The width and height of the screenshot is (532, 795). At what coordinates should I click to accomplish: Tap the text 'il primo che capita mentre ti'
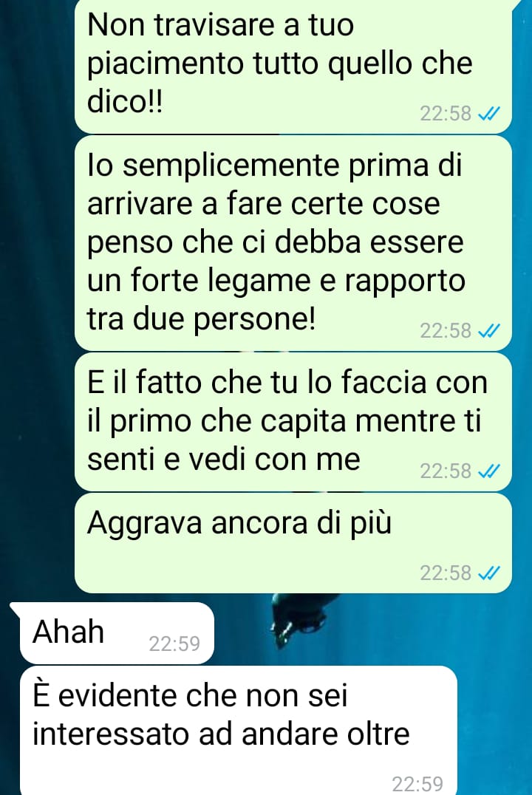click(284, 421)
